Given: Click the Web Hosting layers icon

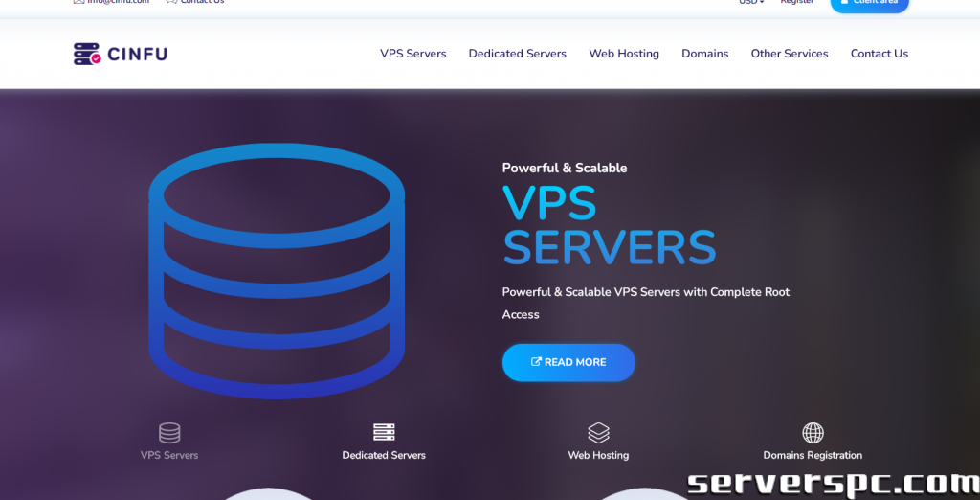Looking at the screenshot, I should tap(598, 433).
